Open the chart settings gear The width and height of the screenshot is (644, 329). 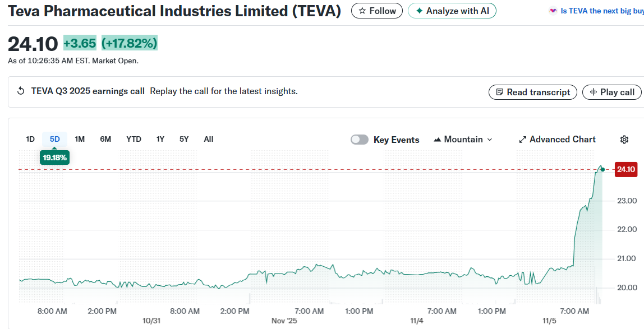click(624, 139)
